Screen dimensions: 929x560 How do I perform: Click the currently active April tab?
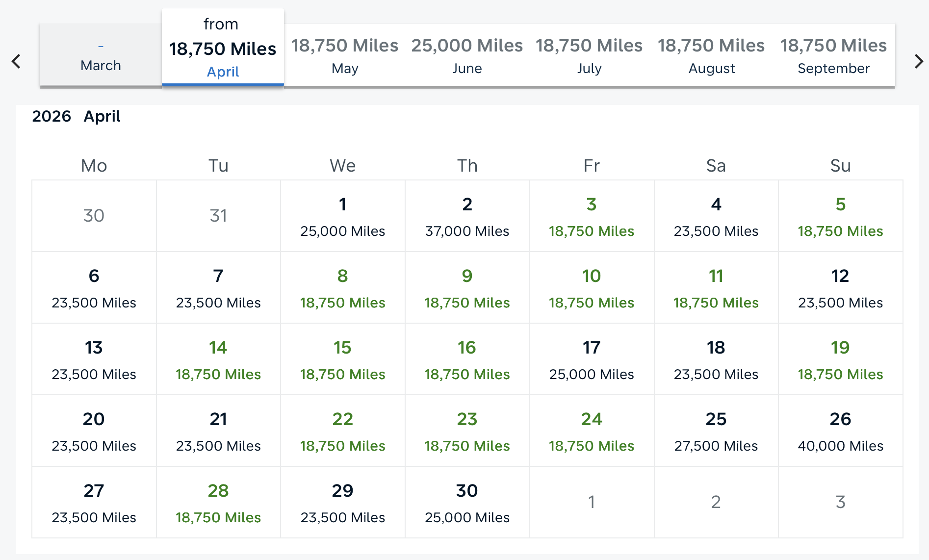[x=223, y=47]
